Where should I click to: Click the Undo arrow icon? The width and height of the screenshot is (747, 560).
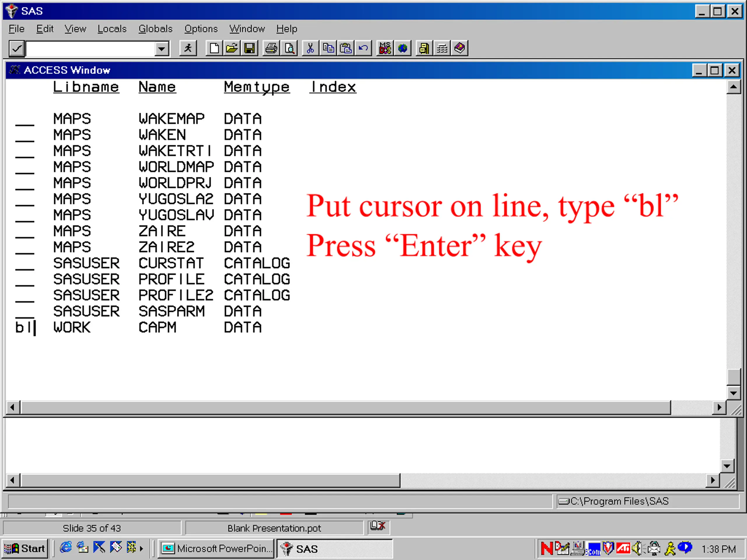(x=363, y=48)
